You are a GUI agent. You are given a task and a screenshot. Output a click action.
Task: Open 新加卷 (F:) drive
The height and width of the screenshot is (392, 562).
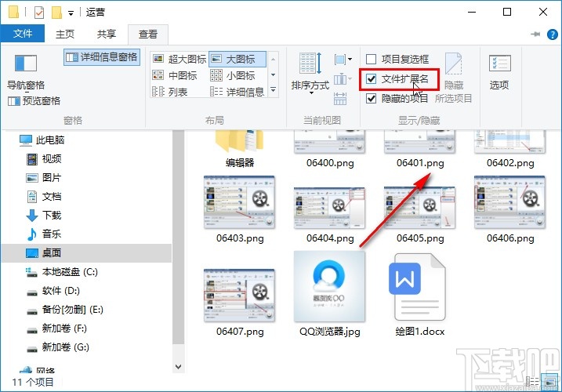tap(56, 328)
